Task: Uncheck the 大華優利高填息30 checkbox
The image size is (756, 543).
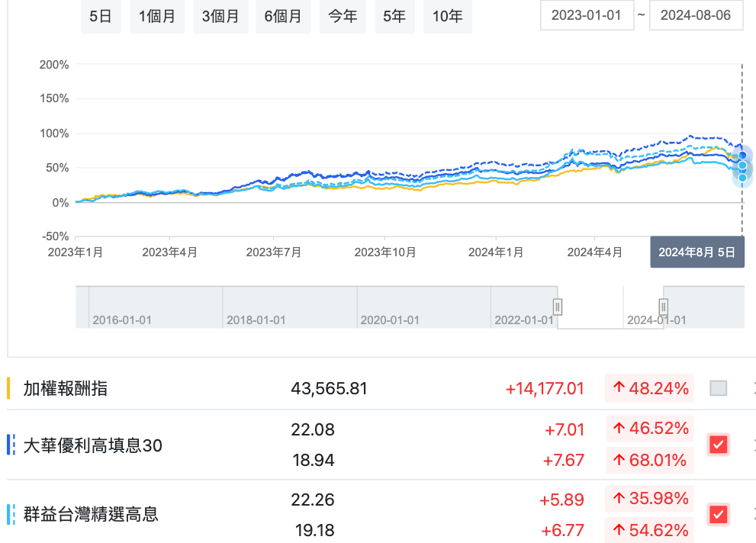Action: 718,445
